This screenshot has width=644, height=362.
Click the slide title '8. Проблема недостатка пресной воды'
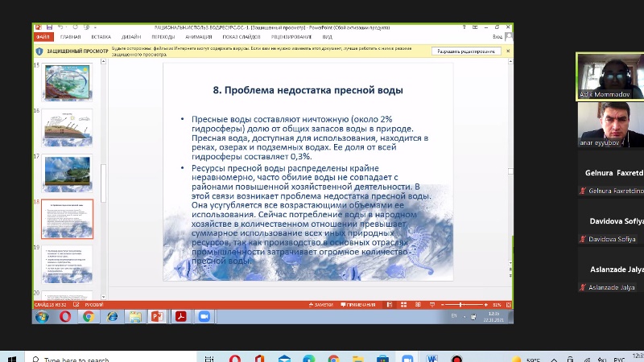(x=308, y=90)
